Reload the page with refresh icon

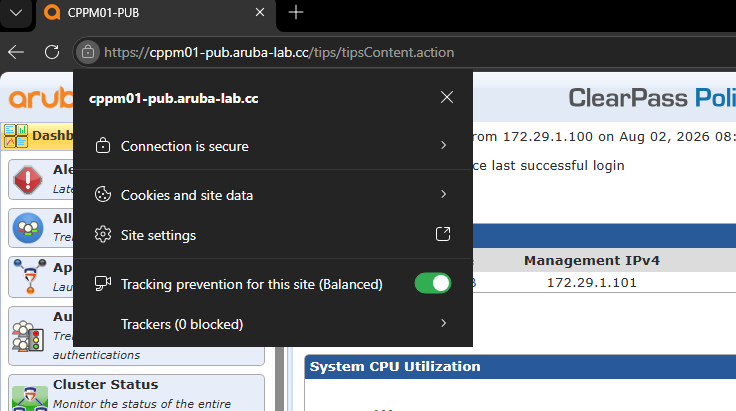[x=52, y=52]
